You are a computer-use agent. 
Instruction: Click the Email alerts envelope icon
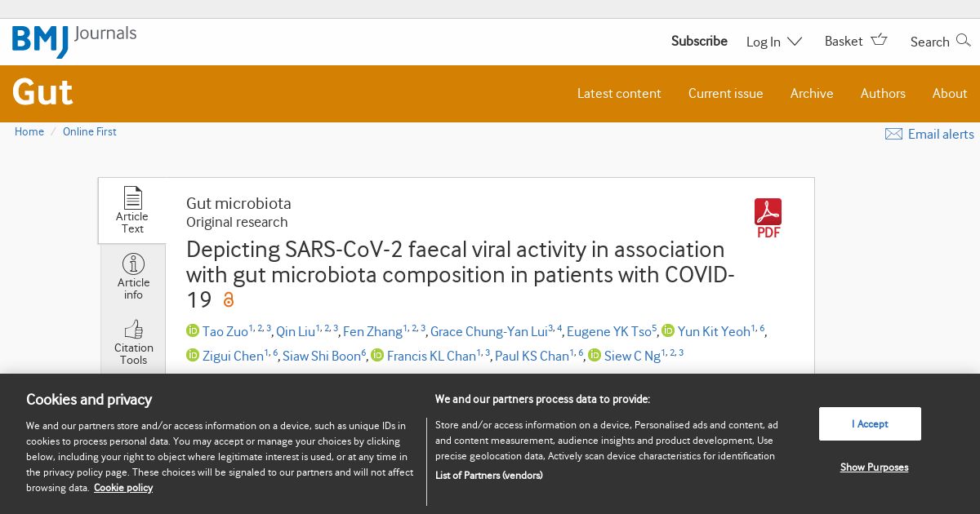pos(893,134)
